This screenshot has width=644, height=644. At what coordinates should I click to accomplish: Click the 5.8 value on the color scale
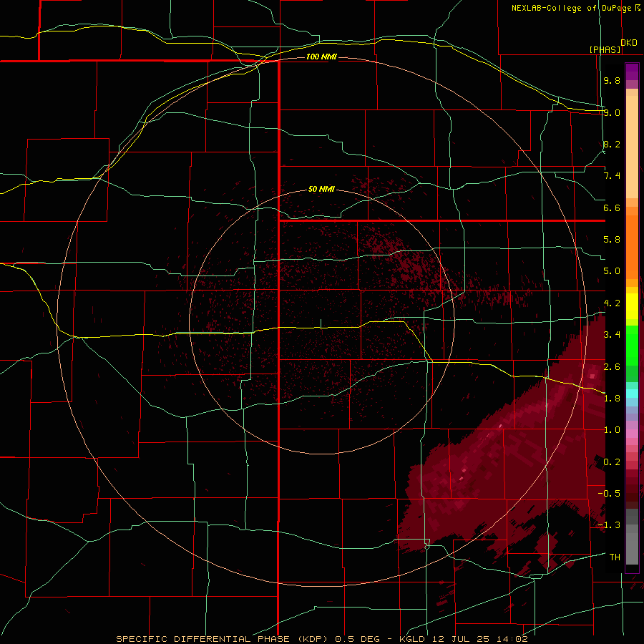(612, 240)
